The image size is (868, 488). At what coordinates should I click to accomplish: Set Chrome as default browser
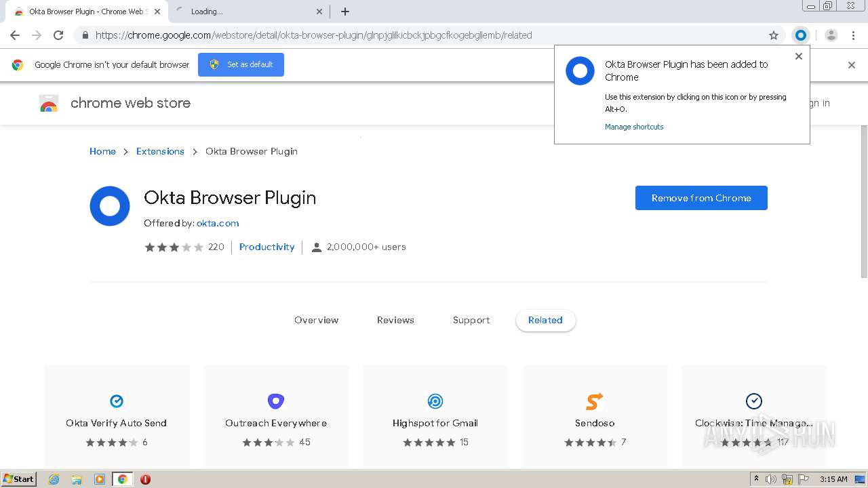tap(241, 64)
